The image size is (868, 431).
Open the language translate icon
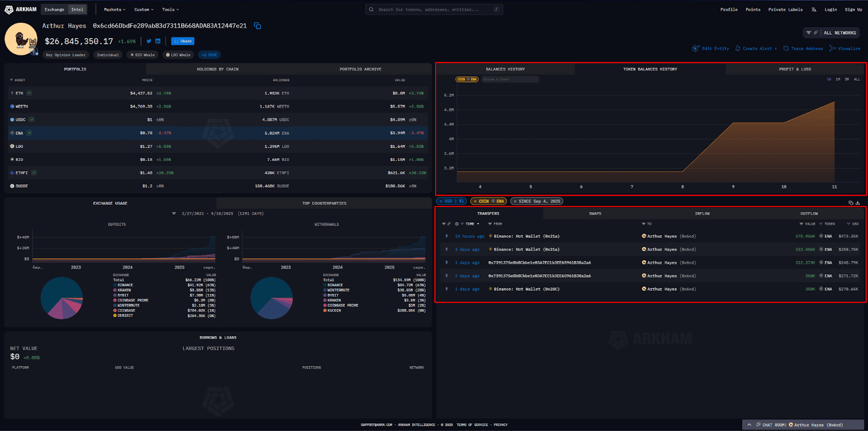[x=814, y=9]
